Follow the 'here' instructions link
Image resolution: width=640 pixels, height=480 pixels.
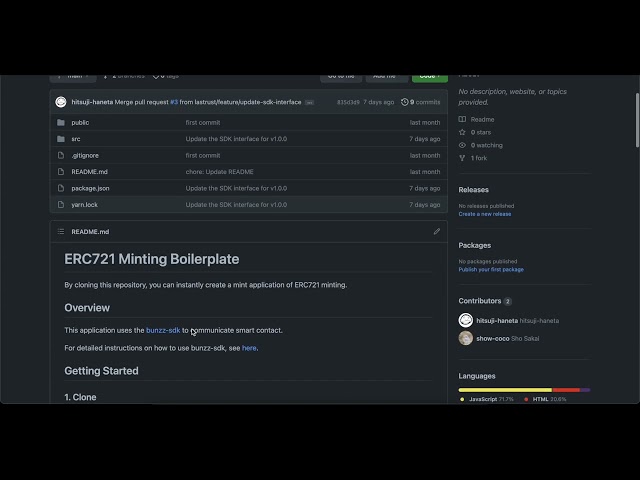tap(249, 348)
